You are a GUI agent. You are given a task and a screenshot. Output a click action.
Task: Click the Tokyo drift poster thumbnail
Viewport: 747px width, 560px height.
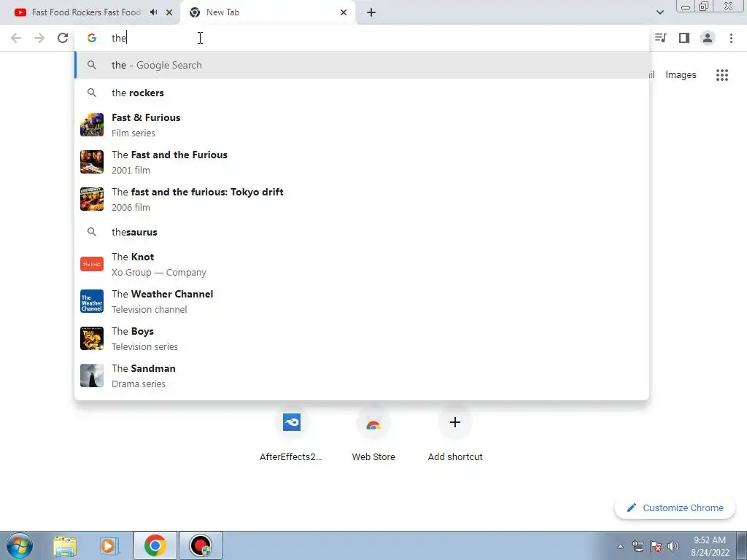[92, 199]
